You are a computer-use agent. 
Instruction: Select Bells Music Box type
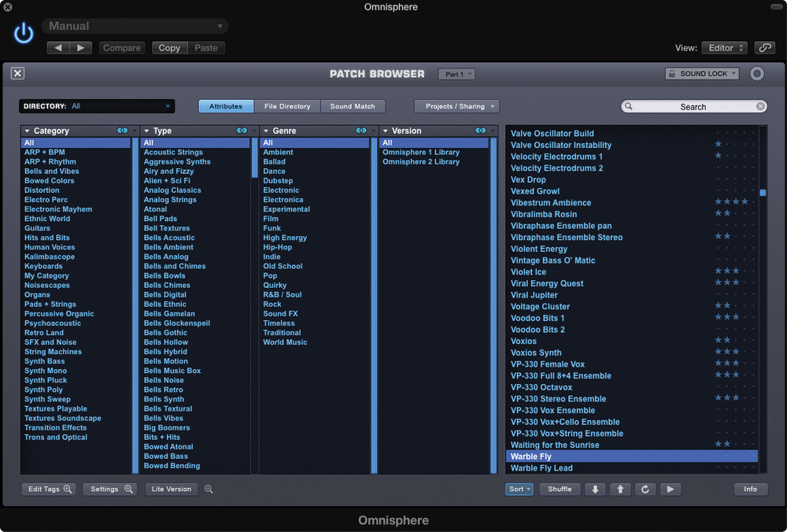pyautogui.click(x=172, y=371)
